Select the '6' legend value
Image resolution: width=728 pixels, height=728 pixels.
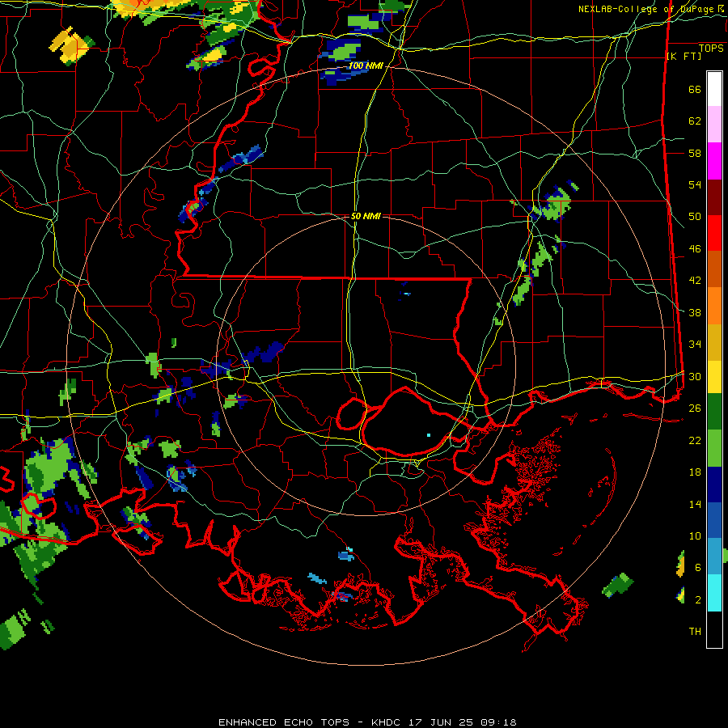(x=698, y=567)
